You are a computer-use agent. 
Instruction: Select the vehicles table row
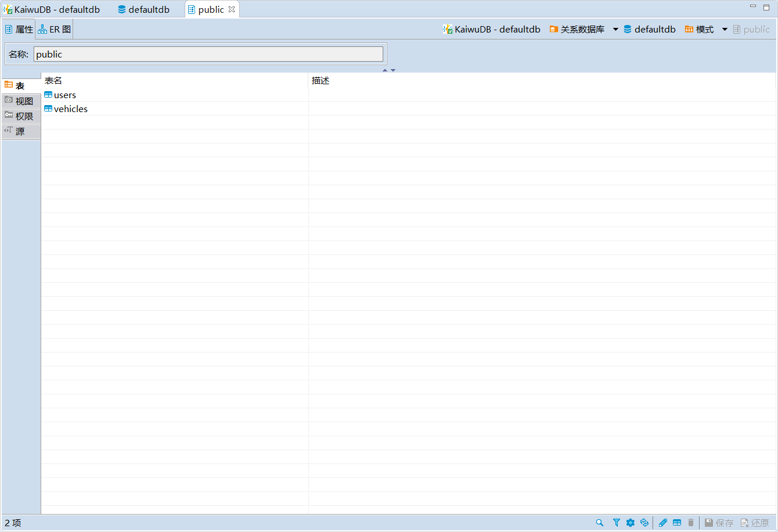(x=71, y=109)
